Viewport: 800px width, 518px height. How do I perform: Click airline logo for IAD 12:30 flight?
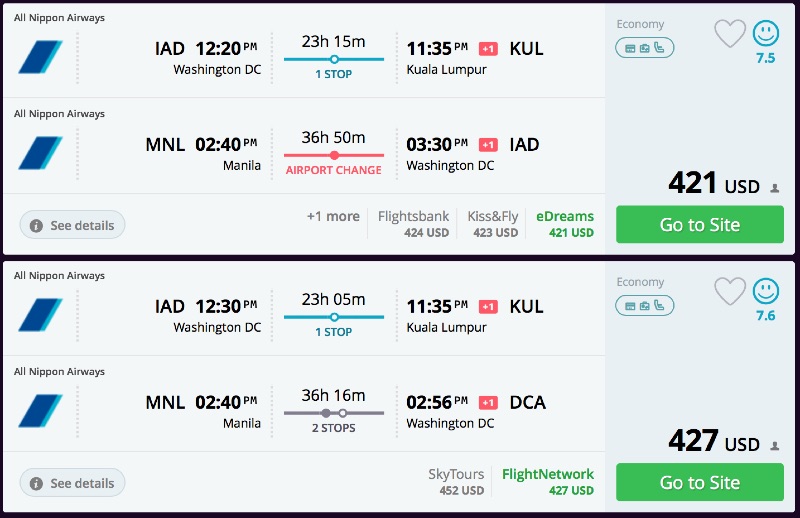(x=40, y=315)
